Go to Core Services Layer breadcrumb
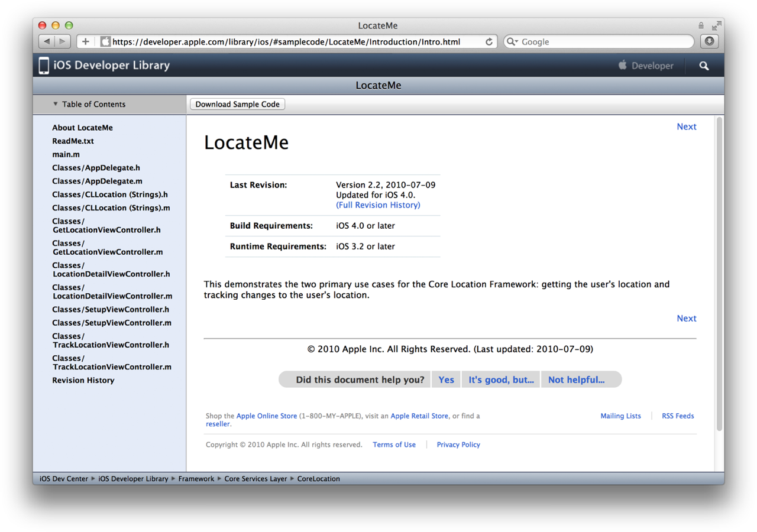The width and height of the screenshot is (757, 532). [255, 479]
